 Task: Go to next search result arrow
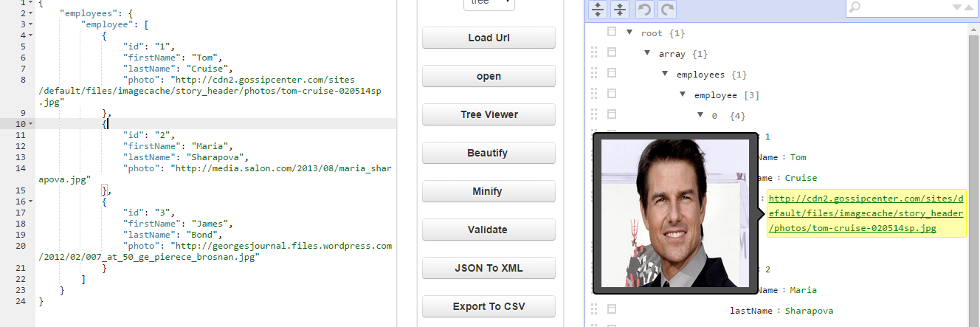957,7
